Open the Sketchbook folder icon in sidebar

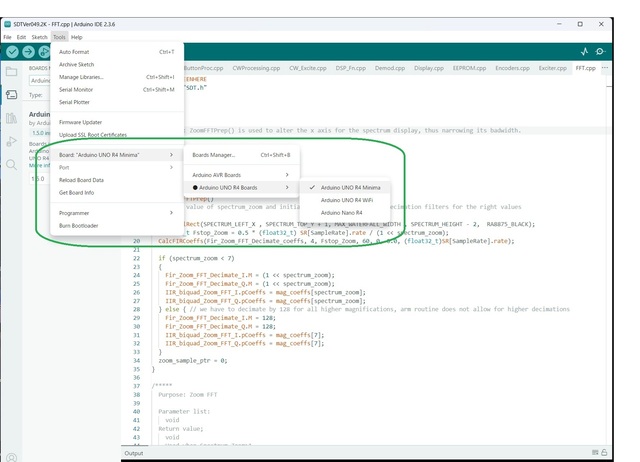pos(11,72)
